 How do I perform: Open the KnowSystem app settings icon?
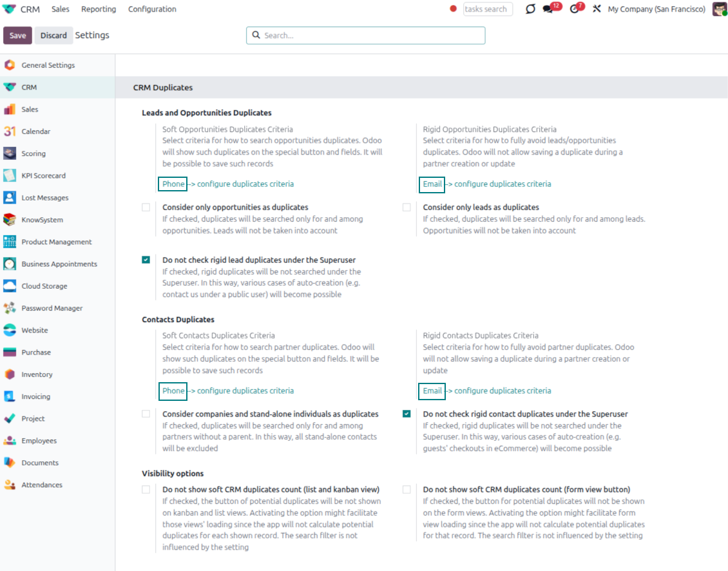point(10,220)
